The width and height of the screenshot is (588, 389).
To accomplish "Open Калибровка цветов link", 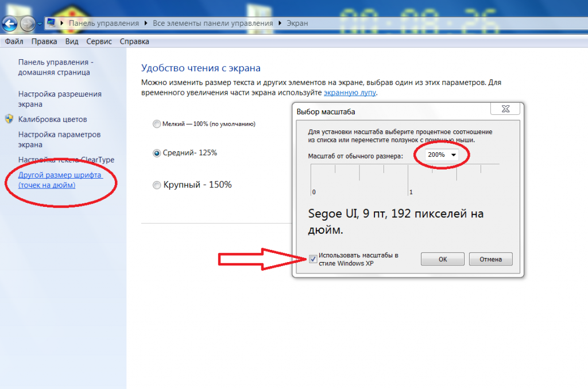I will click(x=52, y=120).
